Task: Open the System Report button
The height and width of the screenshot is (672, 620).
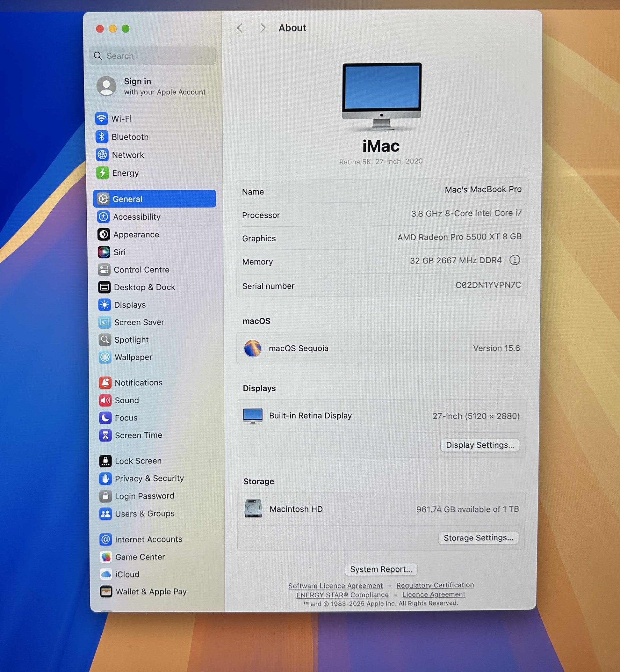Action: 381,569
